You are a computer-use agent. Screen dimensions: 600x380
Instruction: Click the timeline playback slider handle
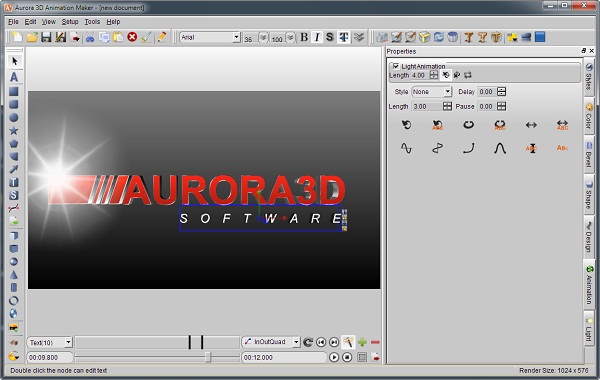tap(208, 357)
